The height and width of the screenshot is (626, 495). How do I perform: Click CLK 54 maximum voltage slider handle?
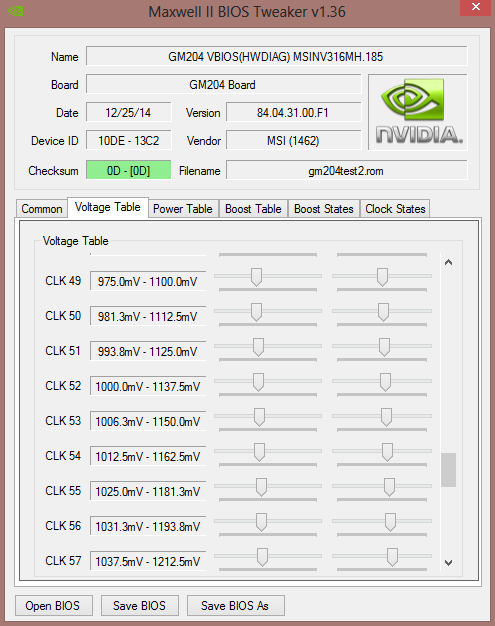point(387,452)
